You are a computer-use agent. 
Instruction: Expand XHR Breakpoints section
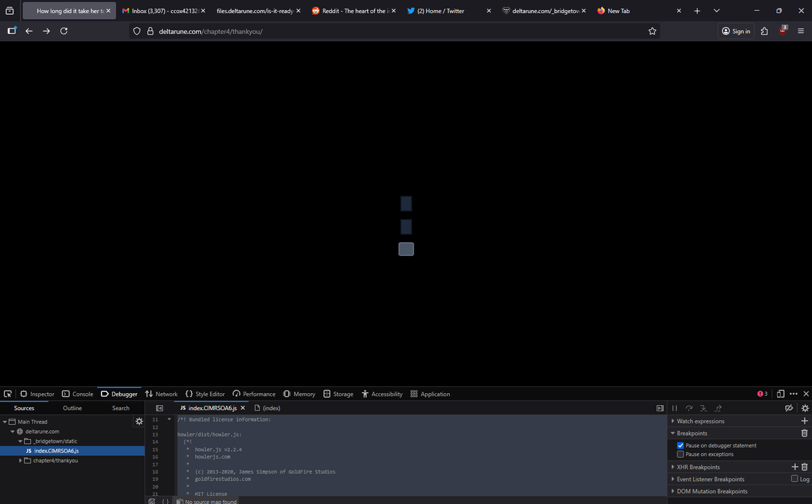coord(672,467)
